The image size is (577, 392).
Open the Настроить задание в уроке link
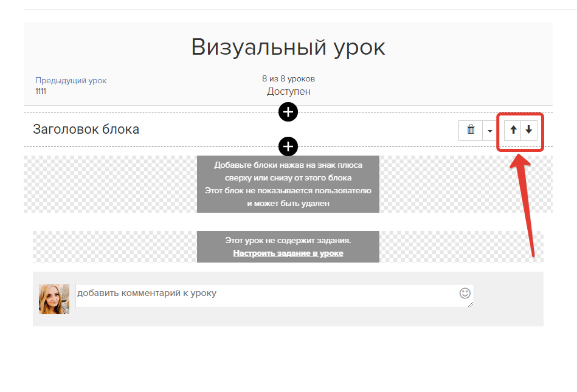pos(288,253)
